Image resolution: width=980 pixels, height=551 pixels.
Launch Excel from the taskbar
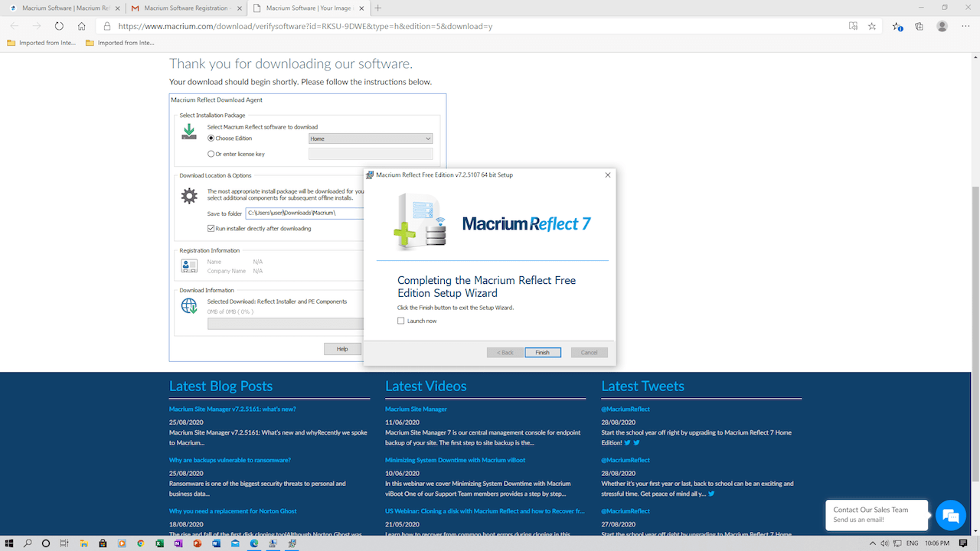[159, 543]
